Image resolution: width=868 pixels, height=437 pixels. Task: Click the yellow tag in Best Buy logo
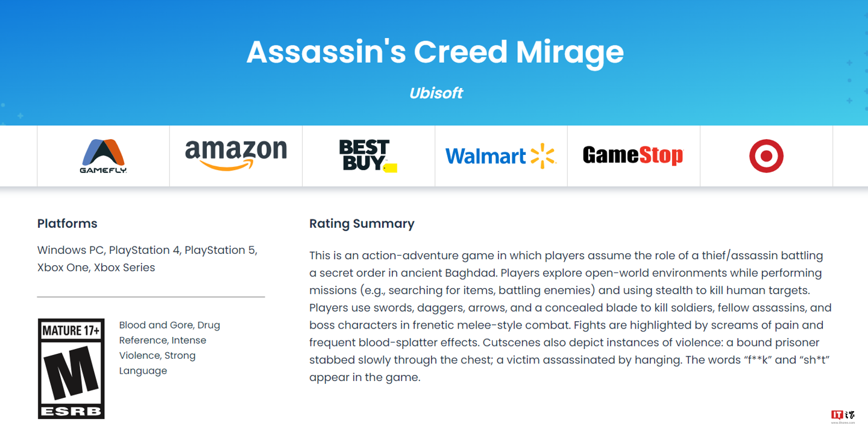tap(391, 168)
